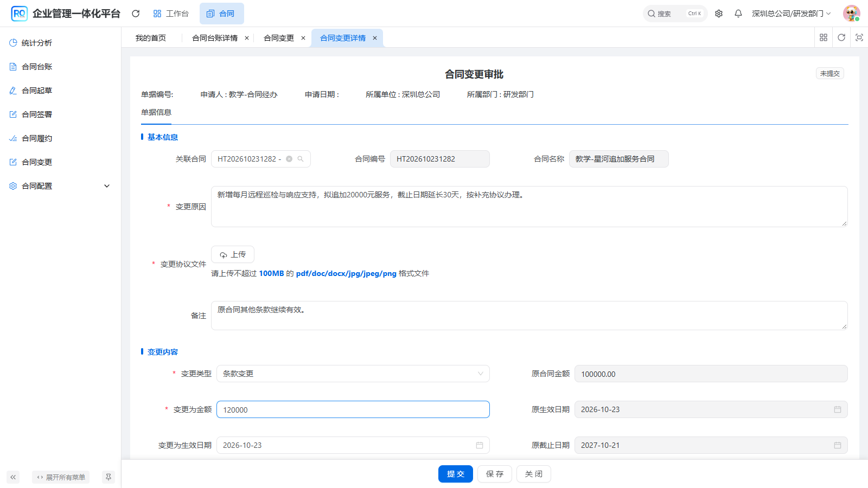Switch to the 工作台 top tab

click(171, 14)
